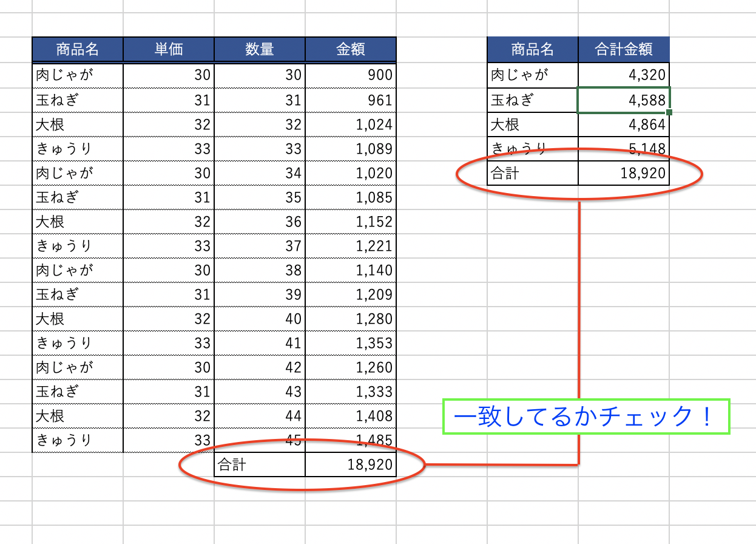Select the 数量 header cell
756x544 pixels.
260,49
